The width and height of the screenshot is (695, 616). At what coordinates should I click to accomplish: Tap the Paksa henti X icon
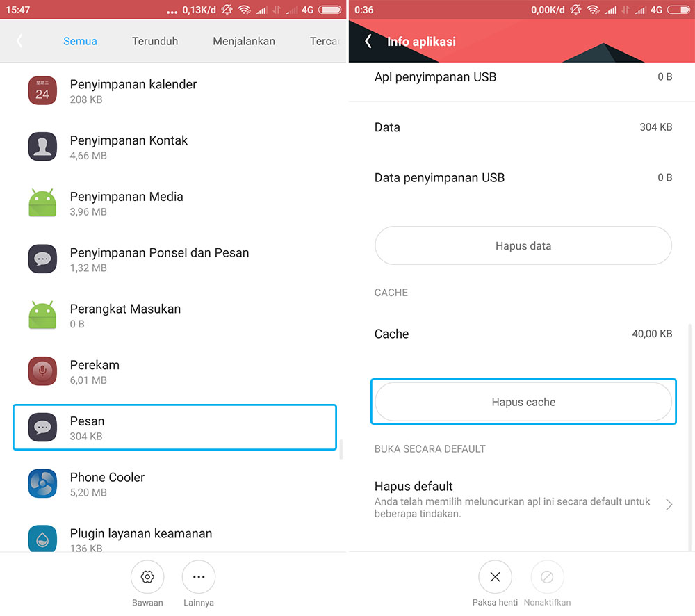point(495,577)
